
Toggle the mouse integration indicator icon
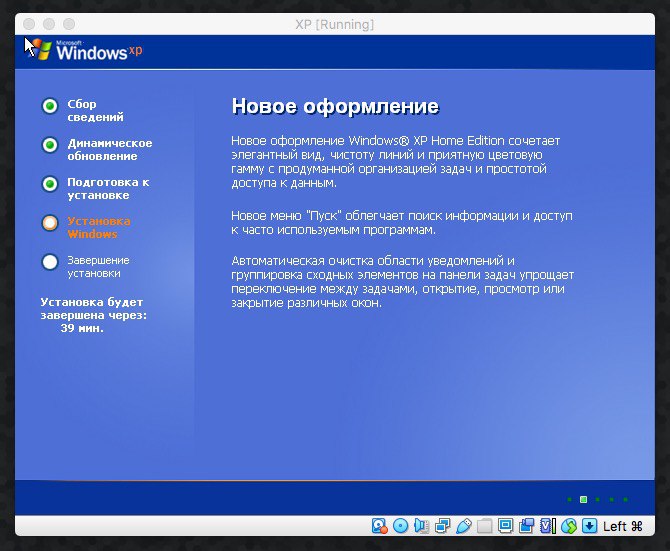point(569,526)
